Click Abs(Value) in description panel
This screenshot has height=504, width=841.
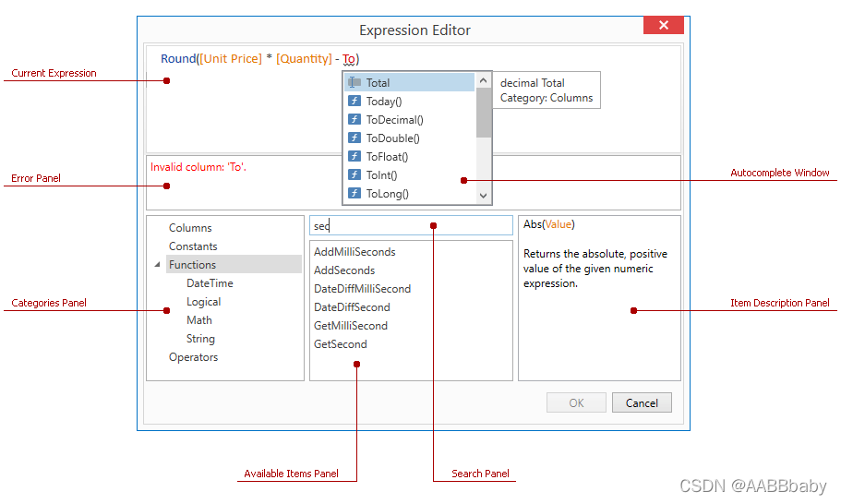point(549,224)
